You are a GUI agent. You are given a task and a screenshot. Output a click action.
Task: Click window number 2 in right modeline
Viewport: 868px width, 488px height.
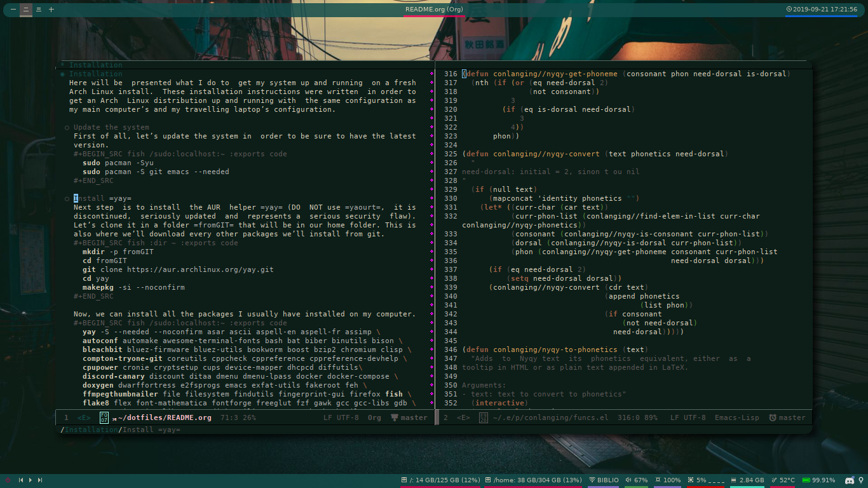[445, 417]
